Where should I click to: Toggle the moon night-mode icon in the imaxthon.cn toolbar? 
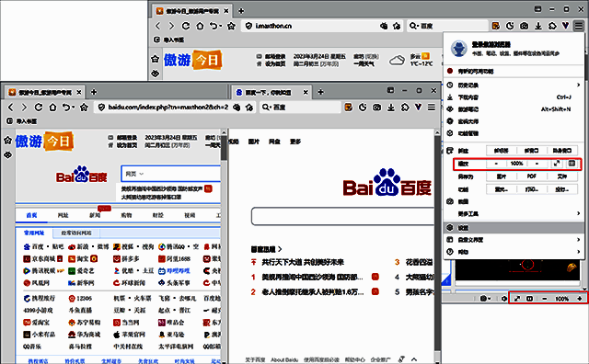coord(510,26)
